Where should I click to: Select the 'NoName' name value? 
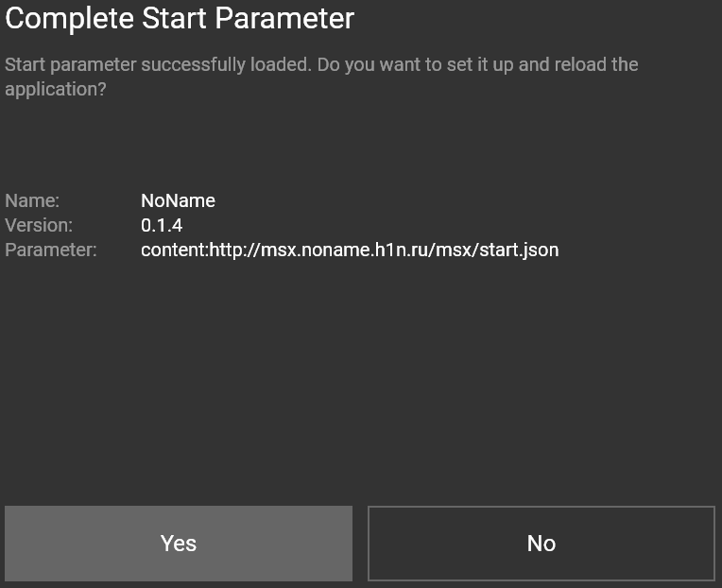pos(178,200)
